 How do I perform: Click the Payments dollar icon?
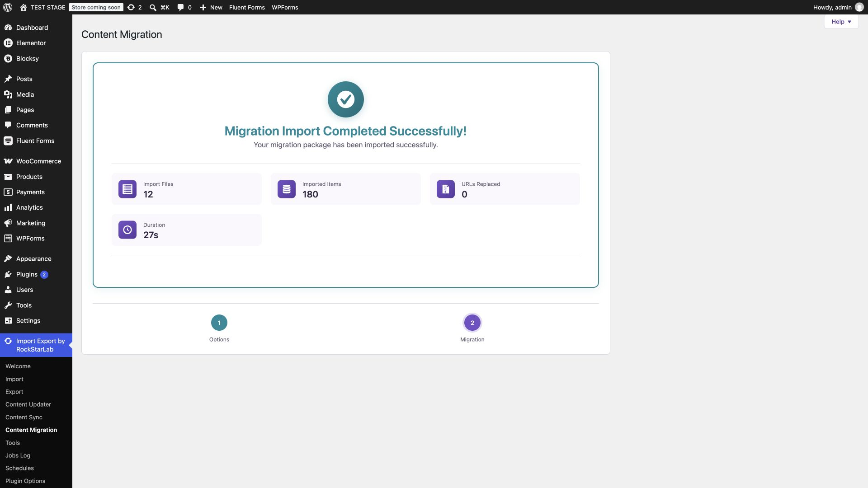coord(8,192)
